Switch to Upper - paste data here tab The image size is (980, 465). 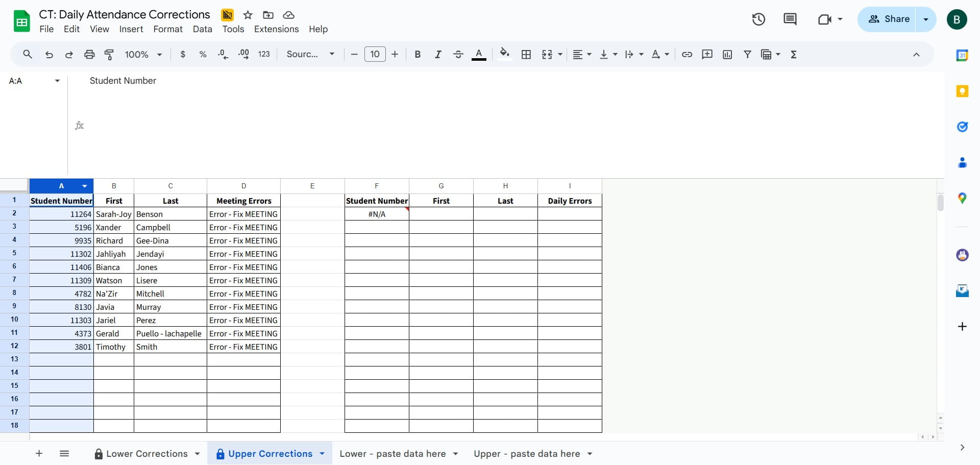point(527,454)
